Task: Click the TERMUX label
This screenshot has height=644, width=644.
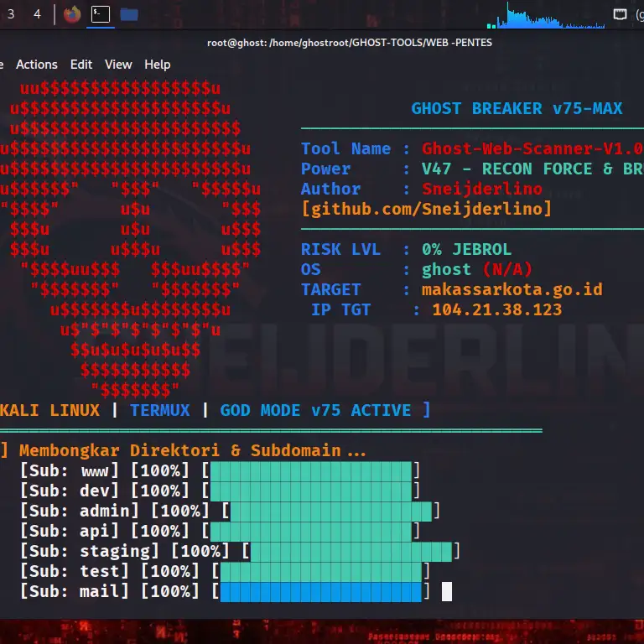Action: click(x=160, y=410)
